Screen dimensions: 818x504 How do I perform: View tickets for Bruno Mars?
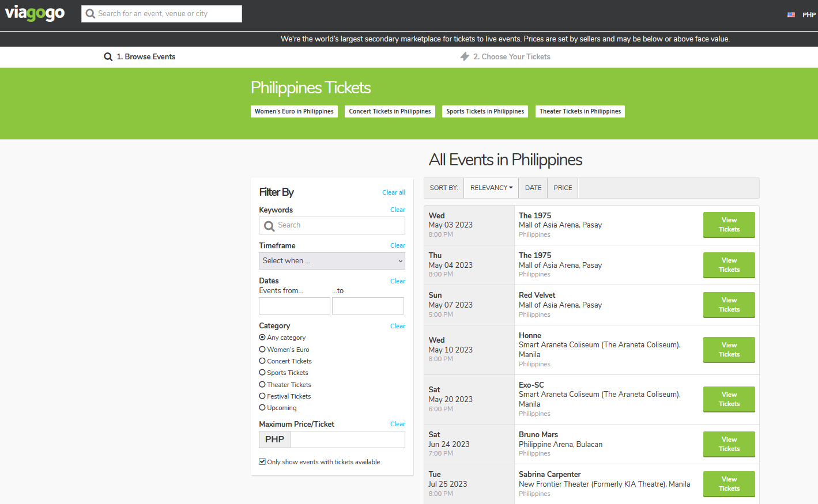click(729, 444)
